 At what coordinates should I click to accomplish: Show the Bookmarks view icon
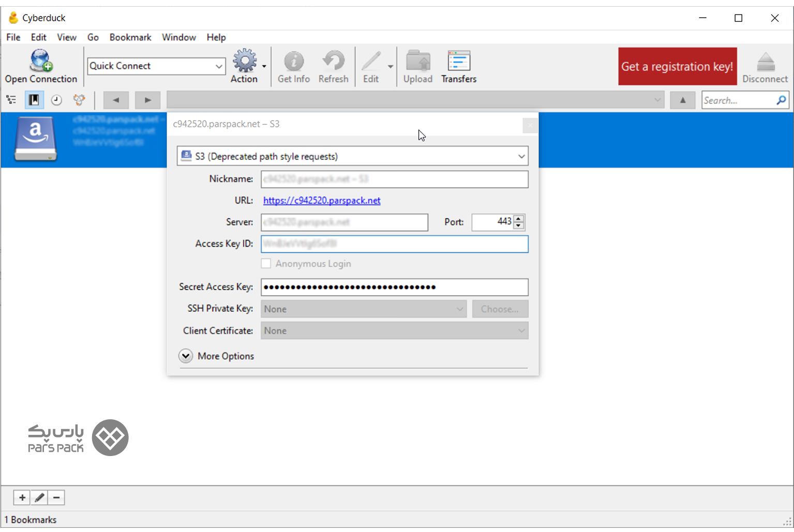(34, 100)
